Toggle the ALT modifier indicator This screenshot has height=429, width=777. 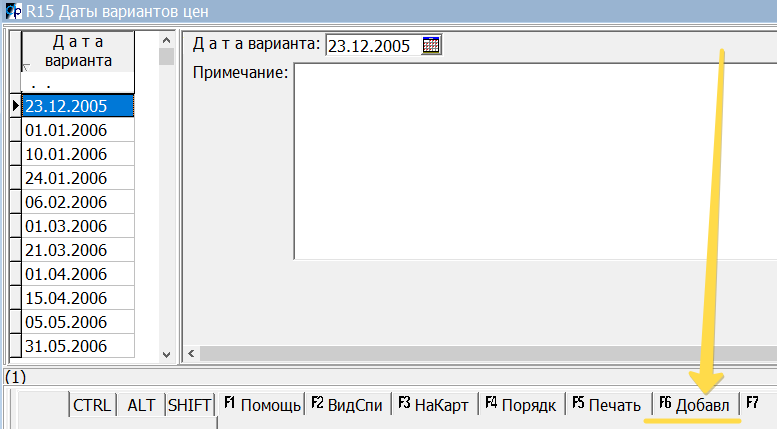141,405
